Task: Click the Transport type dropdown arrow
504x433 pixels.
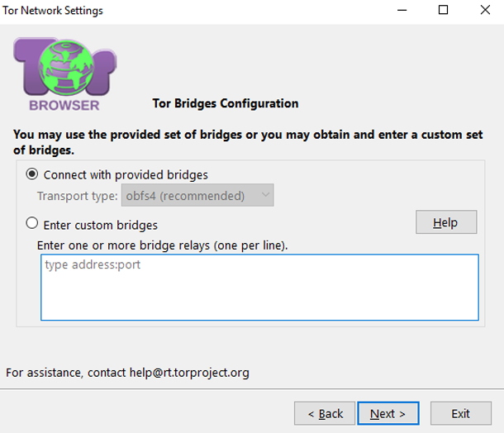Action: [x=264, y=196]
